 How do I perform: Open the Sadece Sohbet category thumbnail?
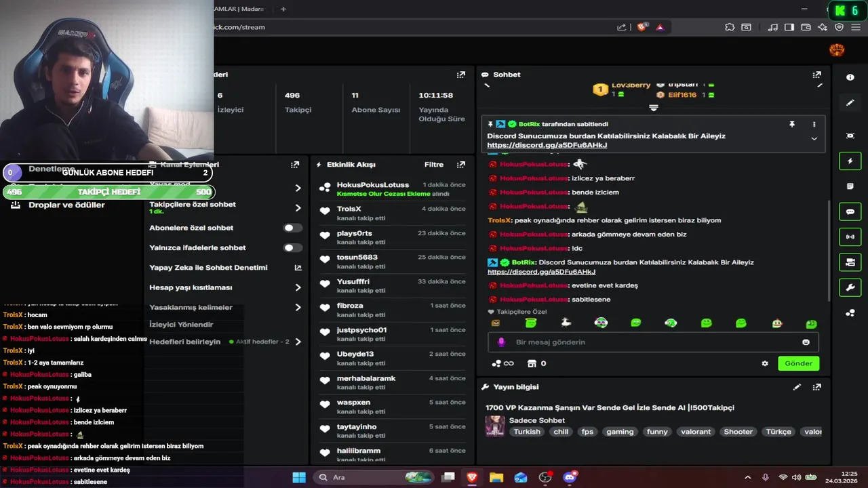[495, 426]
